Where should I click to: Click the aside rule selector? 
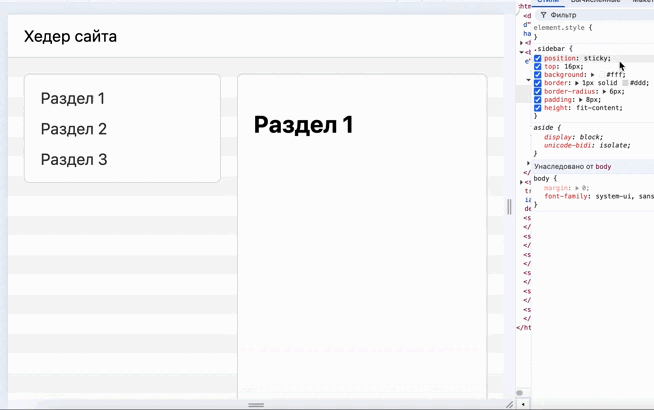(x=543, y=128)
